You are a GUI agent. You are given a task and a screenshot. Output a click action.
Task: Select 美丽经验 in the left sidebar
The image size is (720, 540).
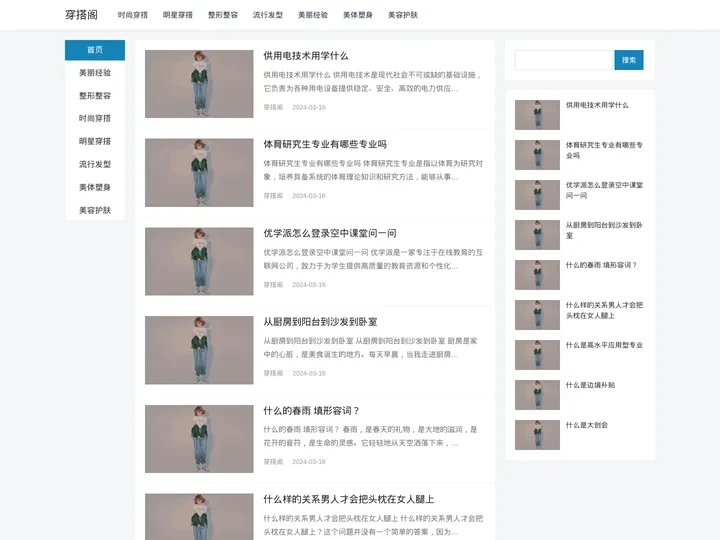coord(95,73)
